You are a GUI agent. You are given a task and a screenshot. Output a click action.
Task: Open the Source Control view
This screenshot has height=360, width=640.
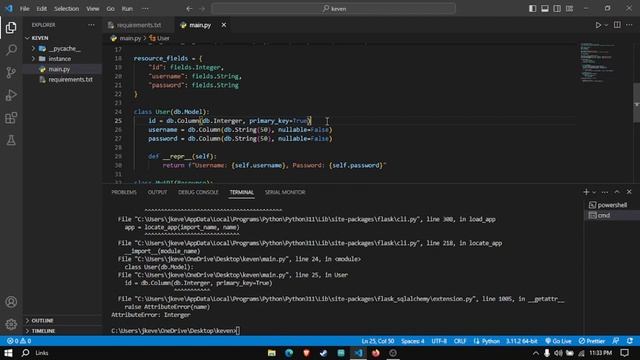[11, 73]
